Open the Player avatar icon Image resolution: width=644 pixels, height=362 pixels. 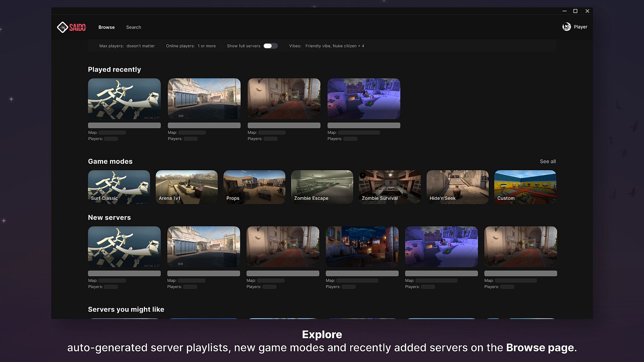pyautogui.click(x=567, y=27)
